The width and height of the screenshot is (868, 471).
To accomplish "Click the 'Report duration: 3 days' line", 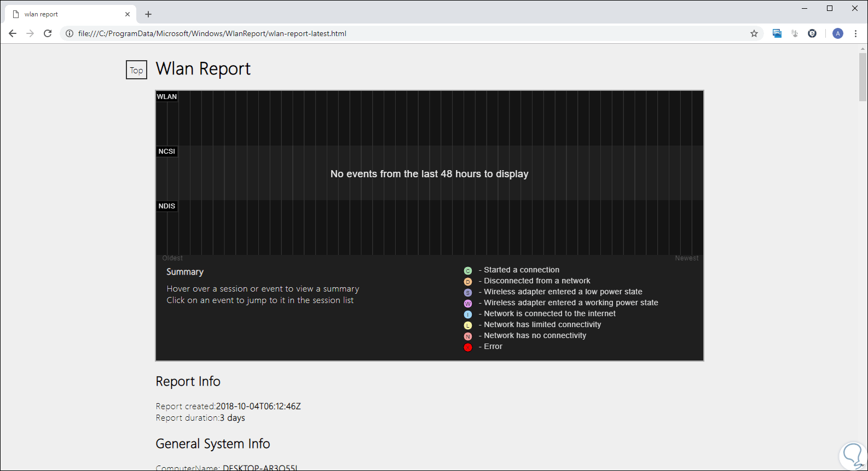I will tap(200, 418).
